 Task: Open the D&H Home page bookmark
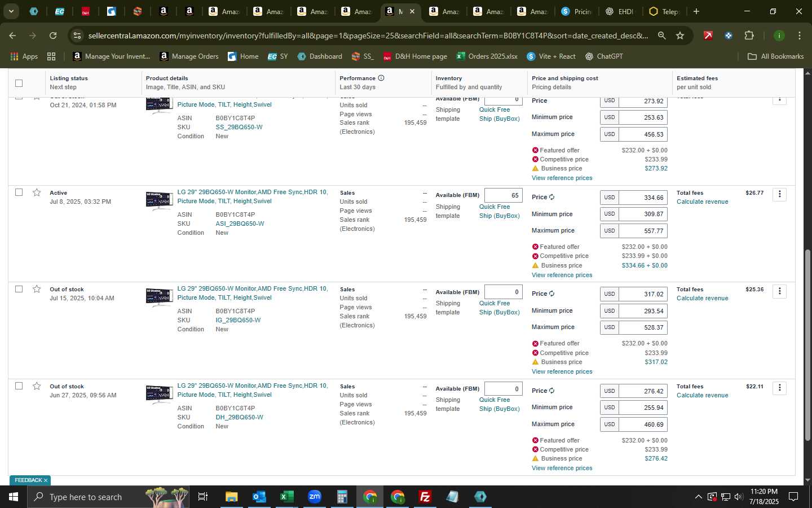point(415,56)
